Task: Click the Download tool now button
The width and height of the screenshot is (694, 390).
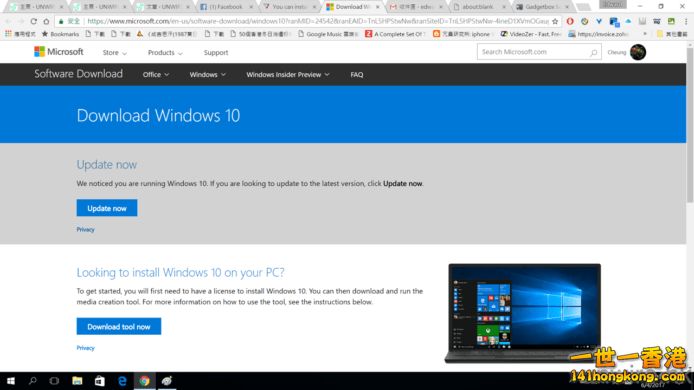Action: (x=119, y=327)
